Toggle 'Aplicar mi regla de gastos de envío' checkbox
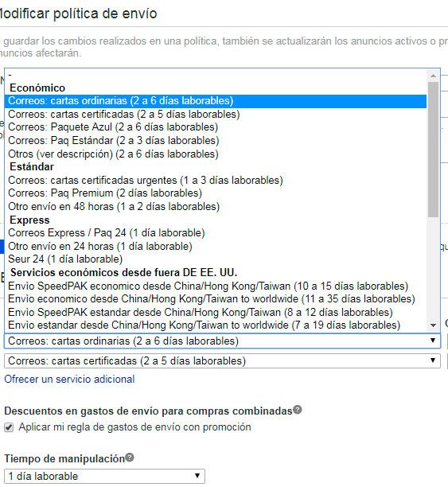448x487 pixels. click(x=9, y=427)
